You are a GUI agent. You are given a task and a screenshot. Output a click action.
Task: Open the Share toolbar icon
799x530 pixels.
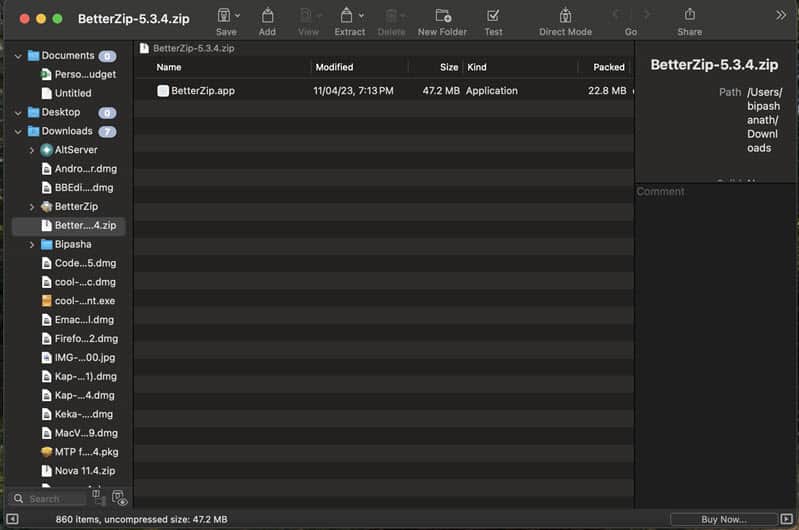point(689,16)
